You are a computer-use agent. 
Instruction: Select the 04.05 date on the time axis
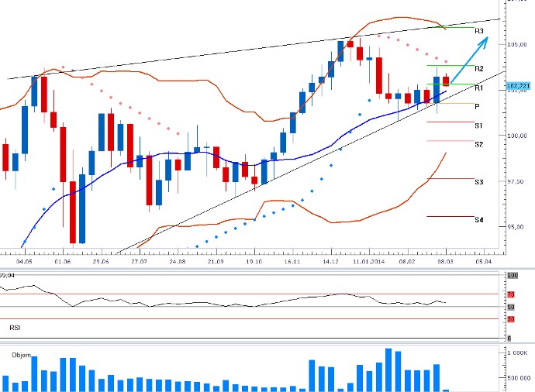pos(24,262)
